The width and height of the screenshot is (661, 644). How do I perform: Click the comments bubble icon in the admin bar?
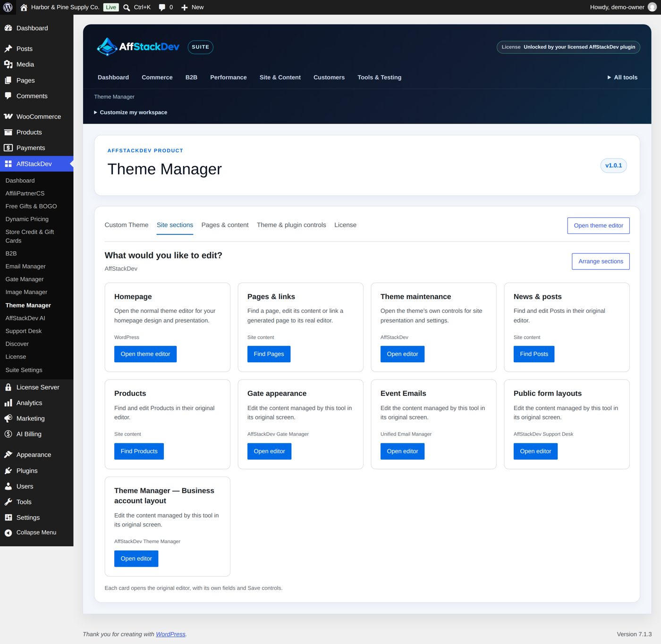point(162,7)
